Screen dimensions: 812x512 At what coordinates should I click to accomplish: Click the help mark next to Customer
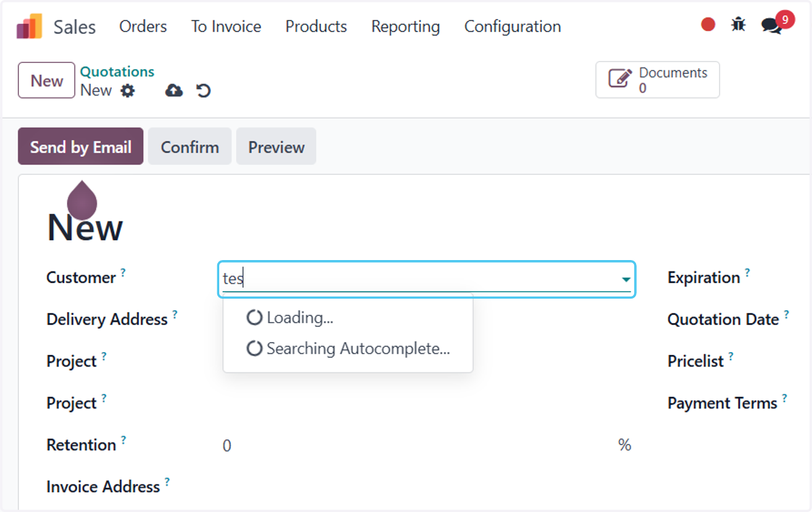point(123,272)
